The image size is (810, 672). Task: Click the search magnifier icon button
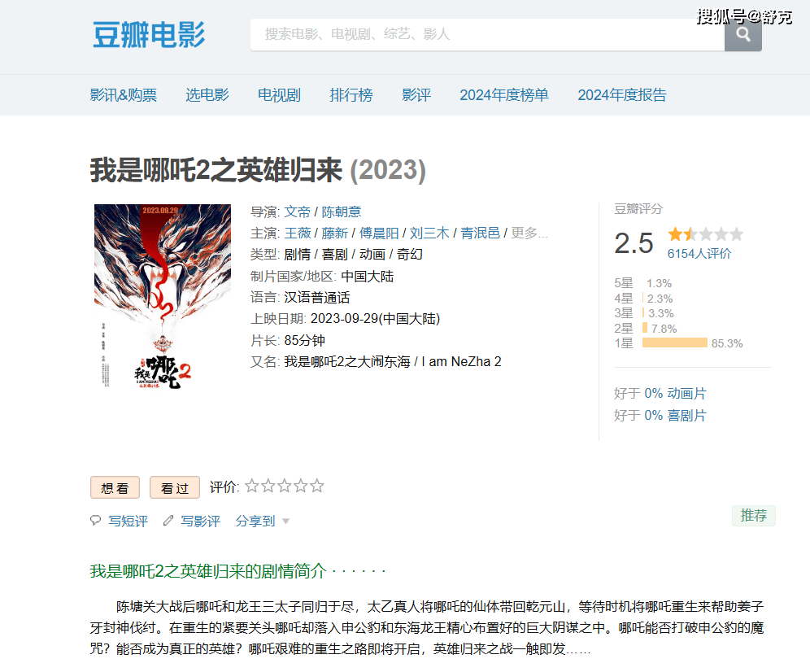(x=742, y=35)
